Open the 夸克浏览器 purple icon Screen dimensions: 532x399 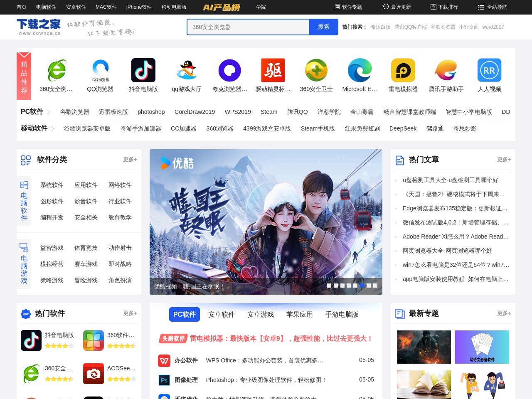click(230, 70)
